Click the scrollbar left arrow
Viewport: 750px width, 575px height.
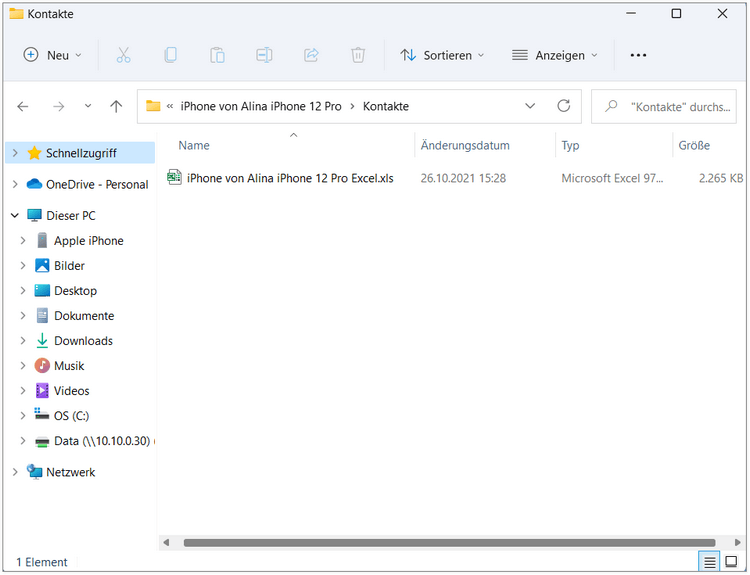click(x=166, y=542)
